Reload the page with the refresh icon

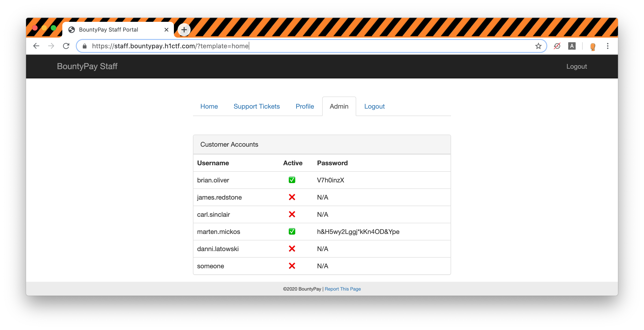tap(66, 46)
